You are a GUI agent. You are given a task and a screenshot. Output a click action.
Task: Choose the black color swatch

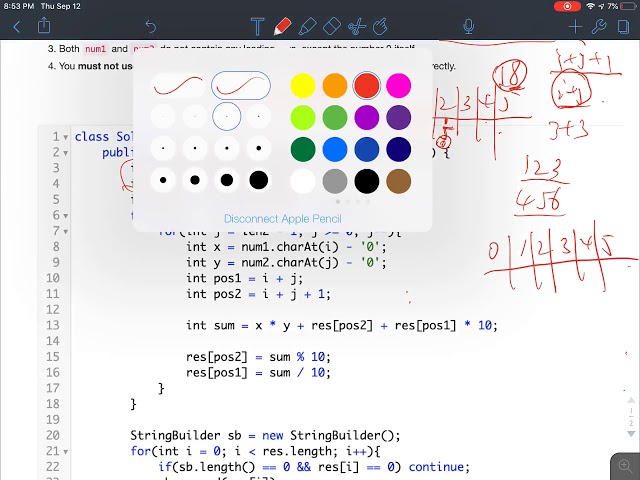pos(367,181)
